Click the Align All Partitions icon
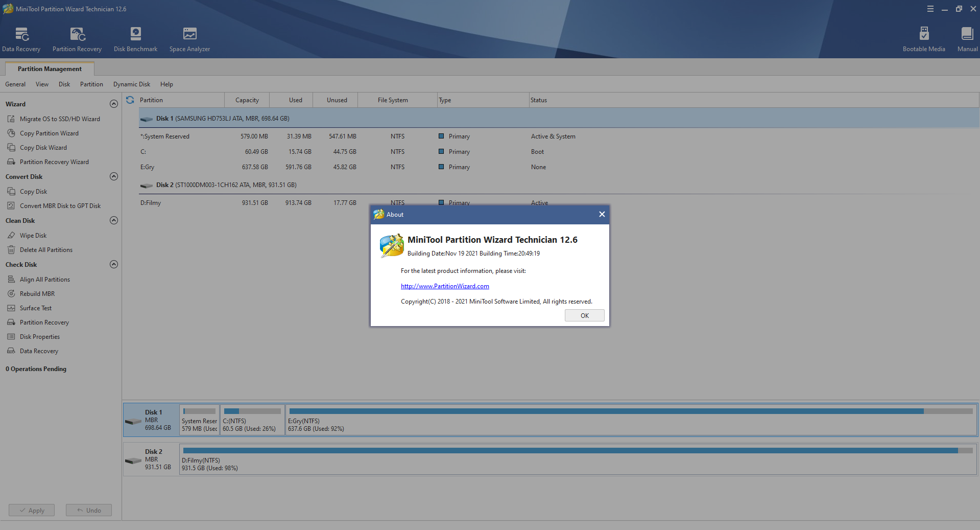980x530 pixels. [11, 280]
